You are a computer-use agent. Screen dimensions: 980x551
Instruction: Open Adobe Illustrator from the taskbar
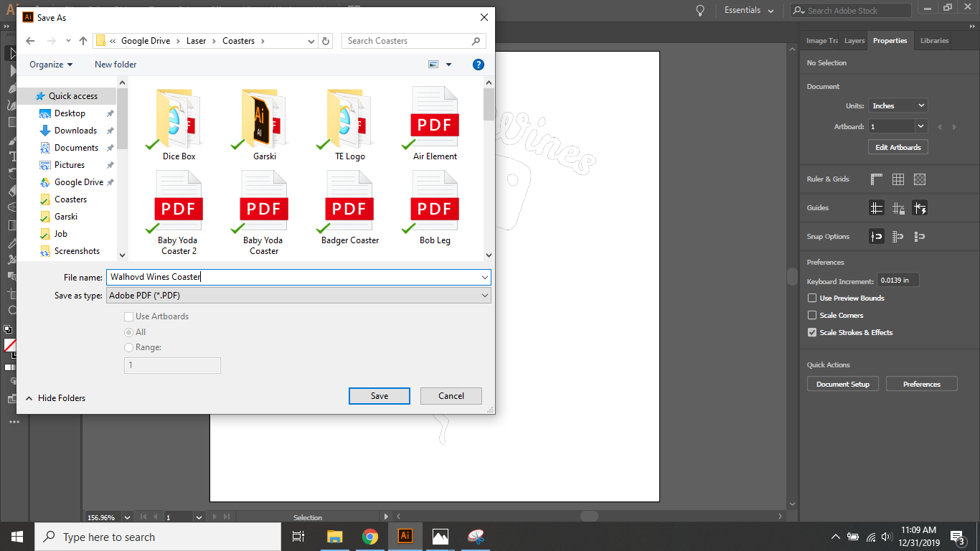pyautogui.click(x=405, y=536)
